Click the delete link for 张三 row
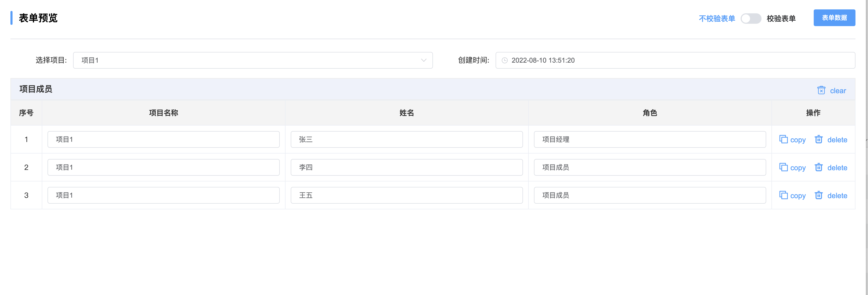This screenshot has height=295, width=868. pos(837,140)
